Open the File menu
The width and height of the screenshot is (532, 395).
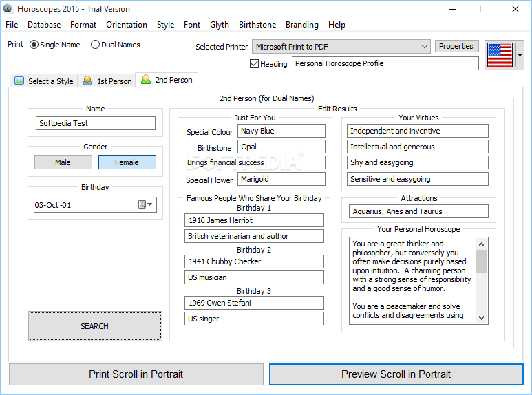[x=12, y=25]
